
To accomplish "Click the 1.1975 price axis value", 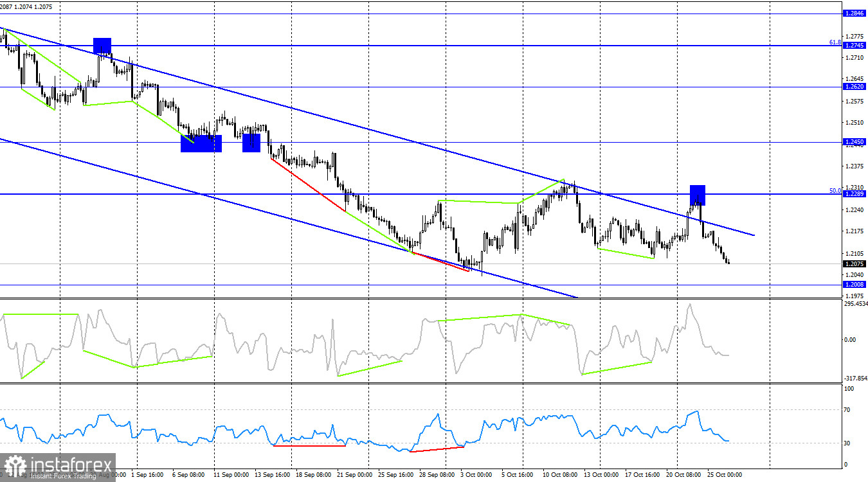I will (855, 295).
